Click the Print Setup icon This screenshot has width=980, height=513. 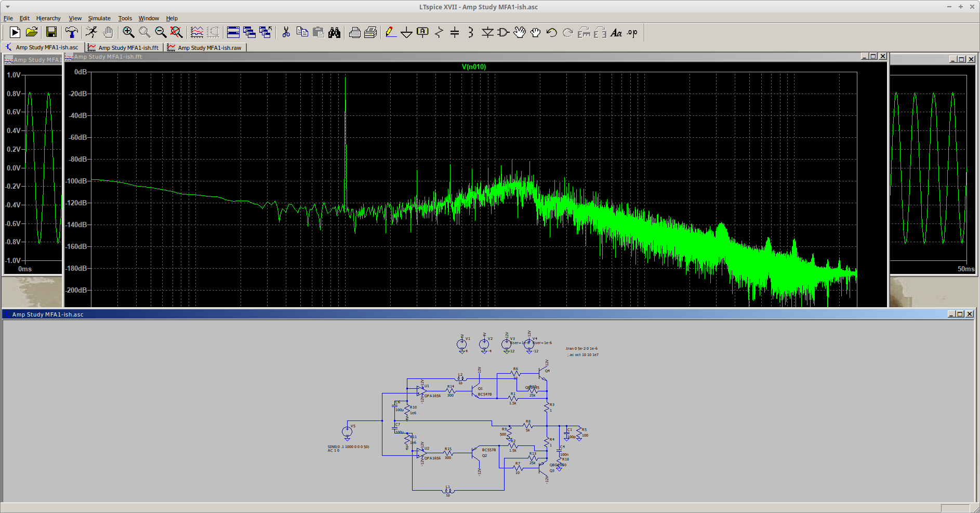coord(355,33)
